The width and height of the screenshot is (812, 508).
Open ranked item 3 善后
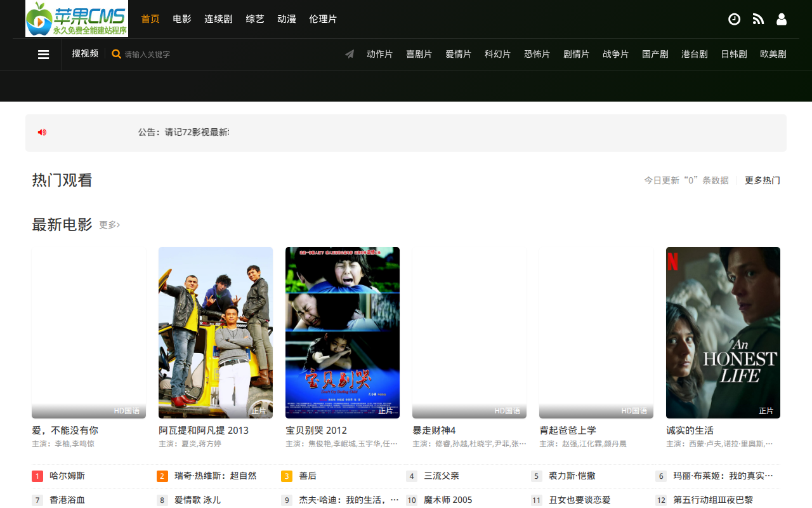(x=308, y=476)
